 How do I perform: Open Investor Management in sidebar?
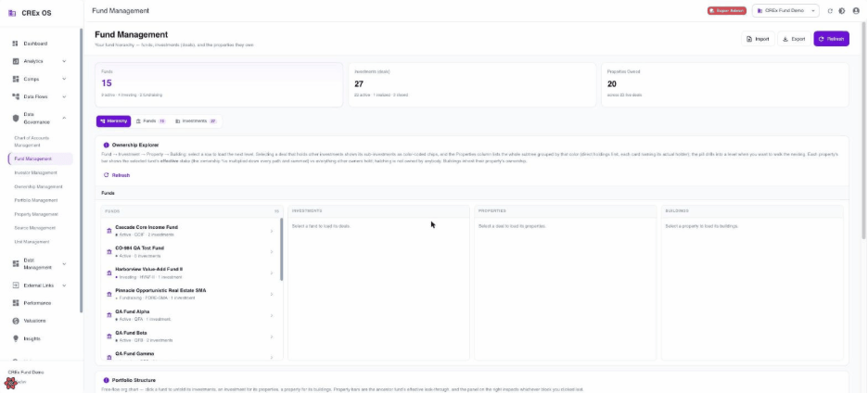click(x=35, y=172)
